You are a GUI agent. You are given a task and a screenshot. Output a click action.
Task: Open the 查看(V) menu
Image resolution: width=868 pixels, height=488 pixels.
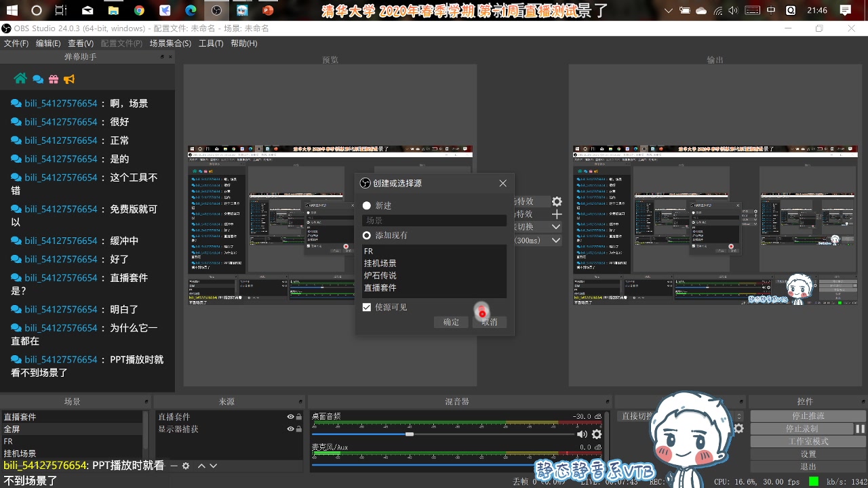tap(81, 43)
